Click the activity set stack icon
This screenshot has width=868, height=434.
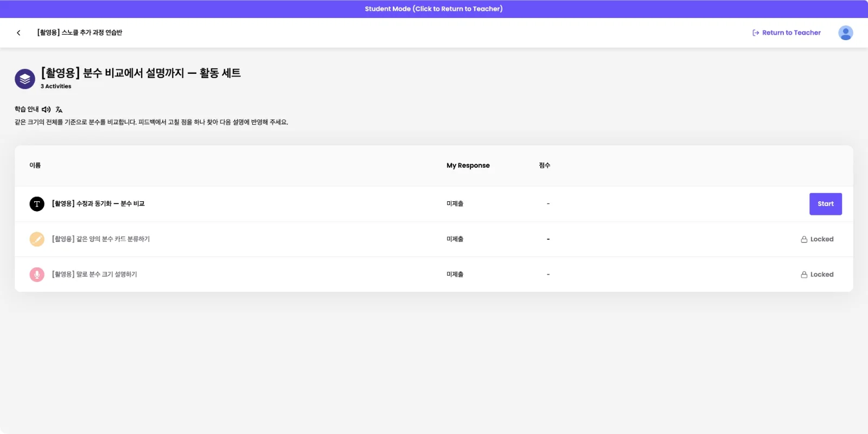pos(25,79)
